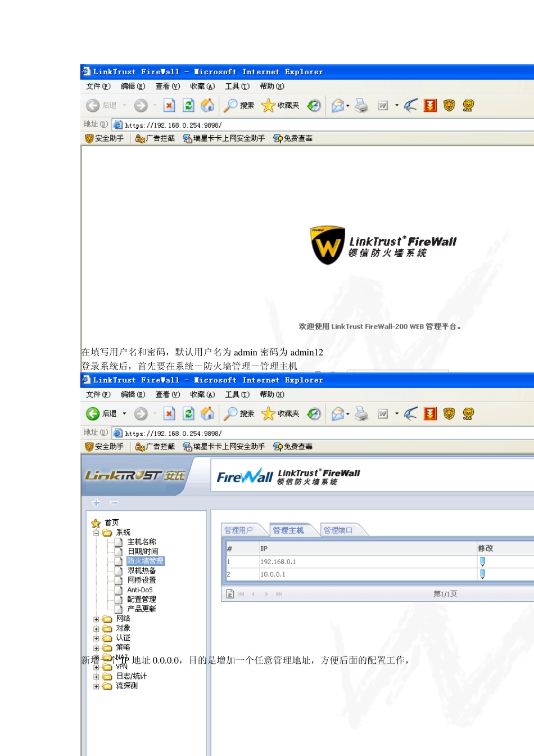Image resolution: width=534 pixels, height=756 pixels.
Task: Select 配置管理 in system tree
Action: [142, 599]
